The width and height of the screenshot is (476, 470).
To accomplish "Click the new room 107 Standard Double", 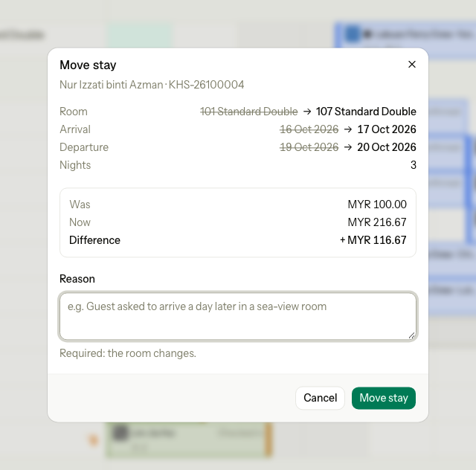I will tap(366, 112).
